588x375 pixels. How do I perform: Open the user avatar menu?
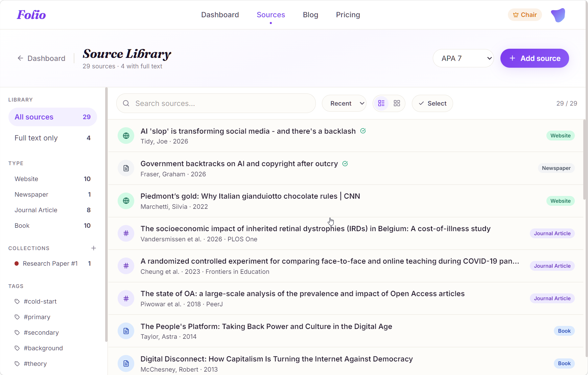[558, 15]
